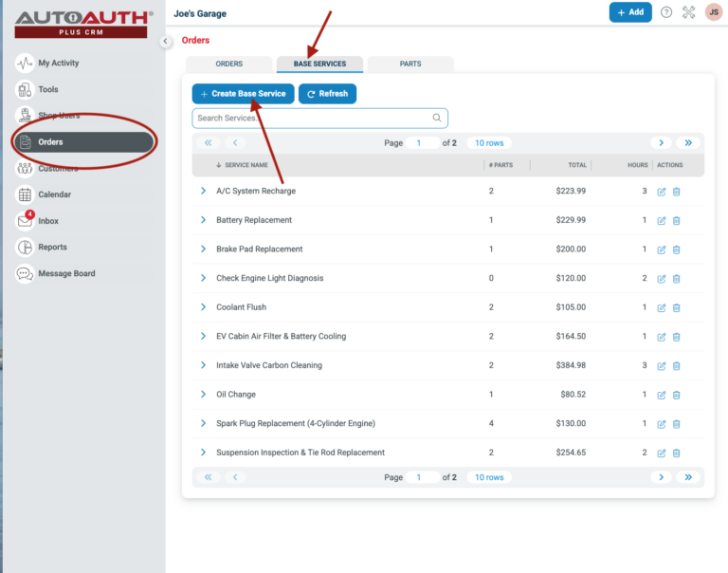Expand the A/C System Recharge row
Viewport: 728px width, 573px height.
(203, 191)
